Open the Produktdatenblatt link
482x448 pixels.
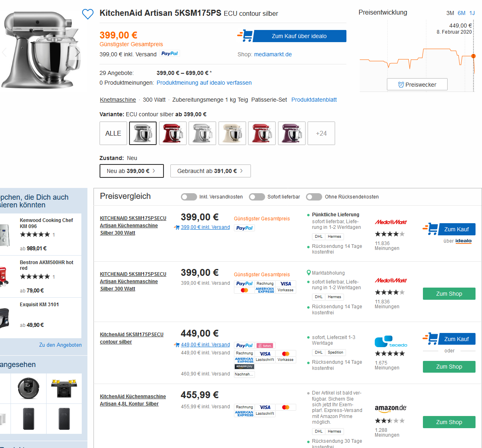tap(314, 100)
